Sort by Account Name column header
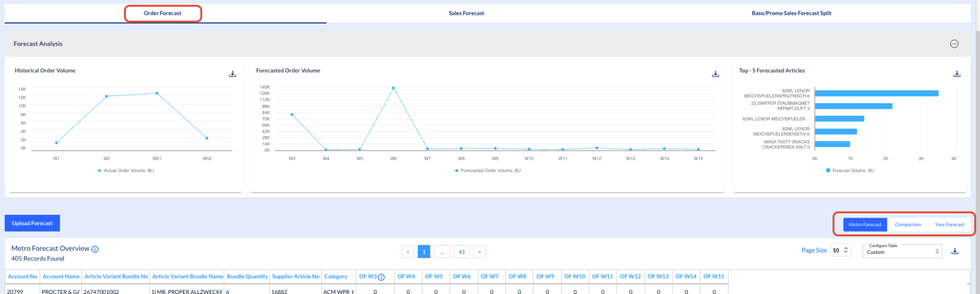The height and width of the screenshot is (294, 980). [61, 277]
